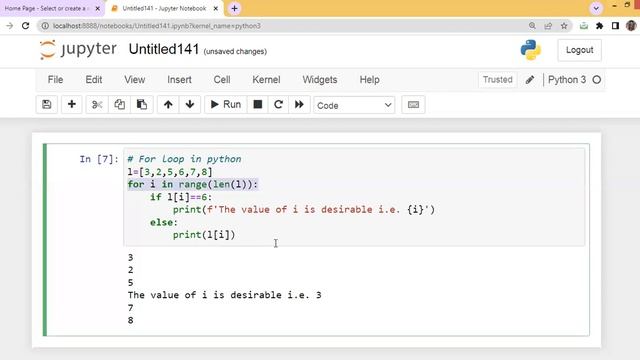Restart kernel and run all cells
640x360 pixels.
click(x=299, y=104)
